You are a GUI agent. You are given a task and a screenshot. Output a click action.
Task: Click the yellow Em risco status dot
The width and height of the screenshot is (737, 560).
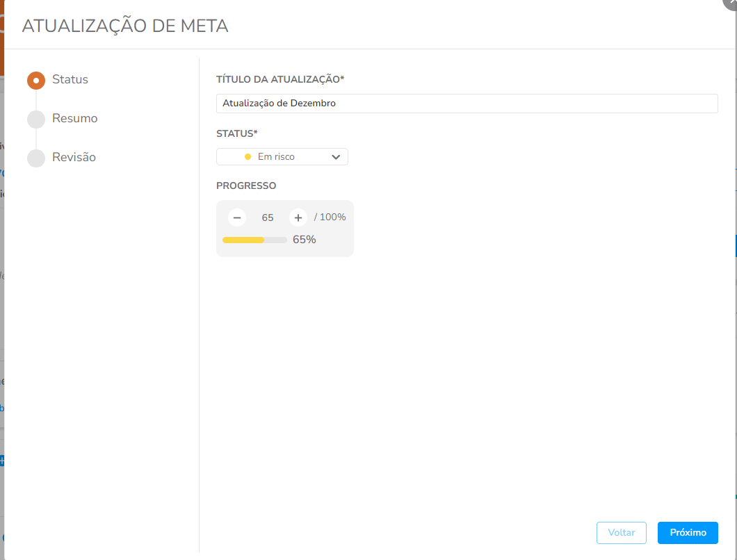[248, 157]
